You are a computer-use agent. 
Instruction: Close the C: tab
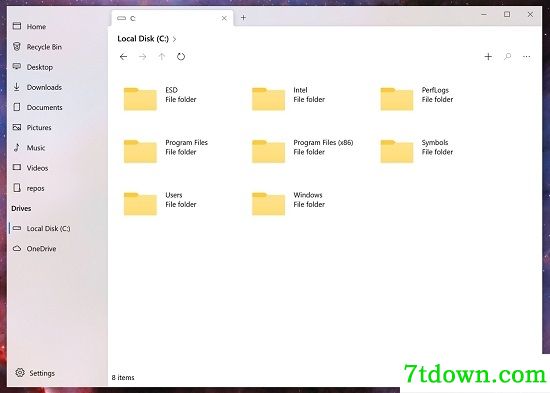224,18
